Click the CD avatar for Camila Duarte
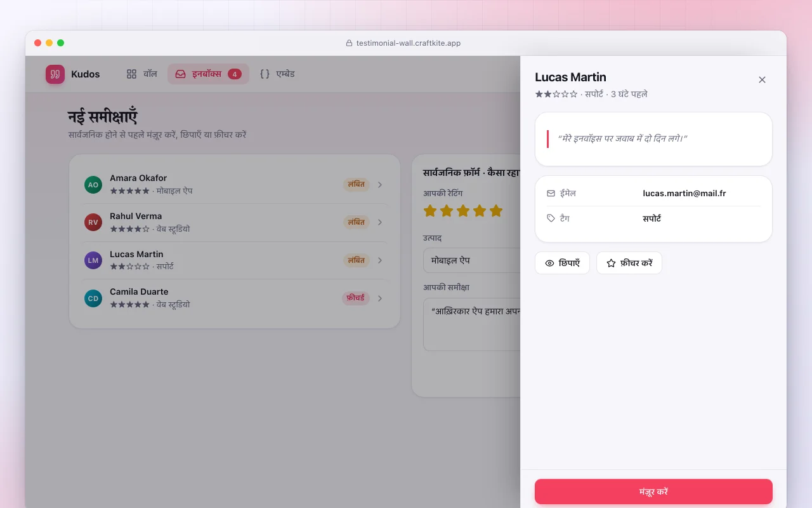The height and width of the screenshot is (508, 812). pyautogui.click(x=93, y=298)
